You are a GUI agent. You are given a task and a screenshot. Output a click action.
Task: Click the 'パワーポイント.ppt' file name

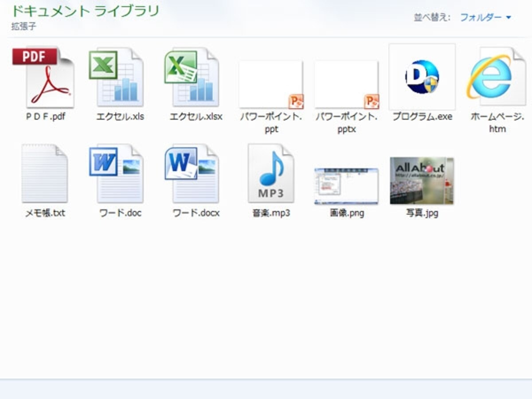click(271, 123)
